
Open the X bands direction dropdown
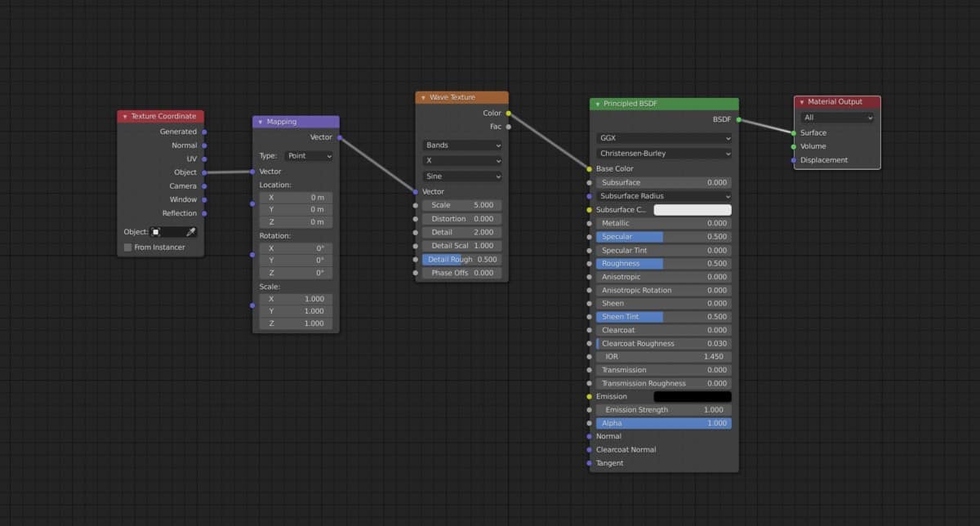[x=461, y=160]
